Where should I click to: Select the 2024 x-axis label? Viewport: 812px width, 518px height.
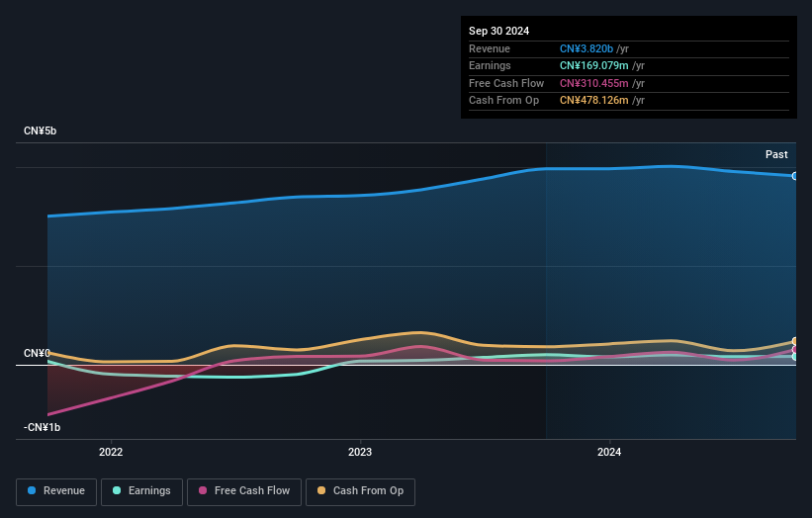[609, 453]
